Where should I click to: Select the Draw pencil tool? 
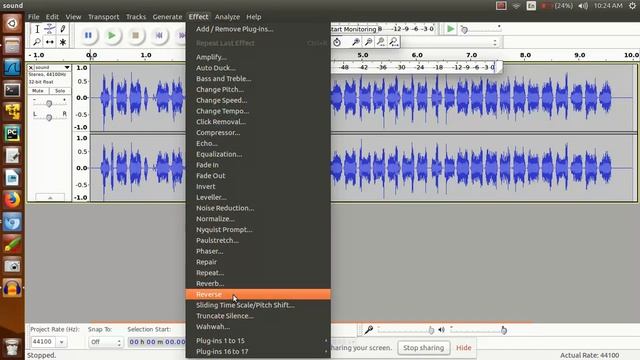click(62, 29)
